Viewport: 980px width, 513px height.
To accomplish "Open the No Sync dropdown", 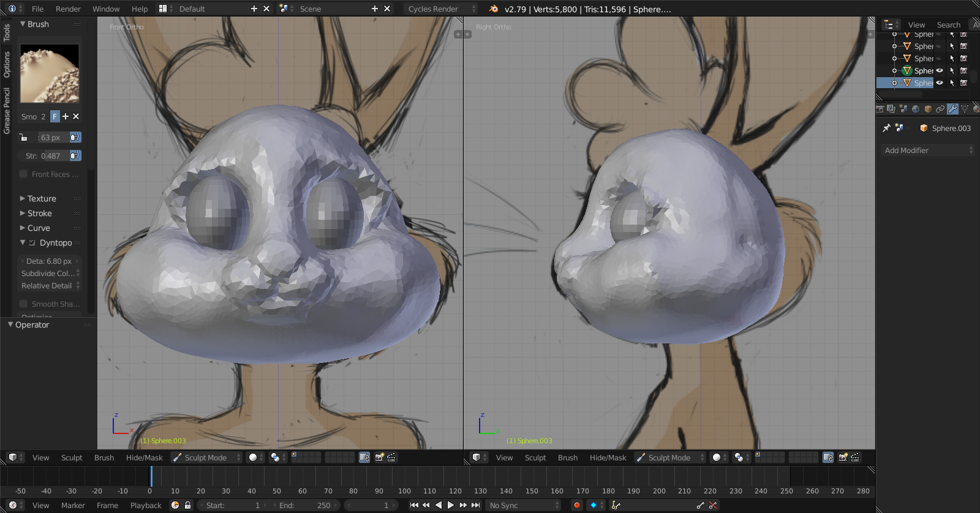I will [x=524, y=505].
